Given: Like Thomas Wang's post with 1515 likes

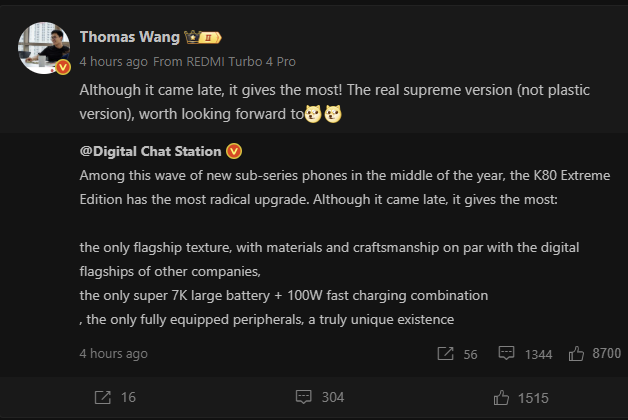Looking at the screenshot, I should click(521, 398).
